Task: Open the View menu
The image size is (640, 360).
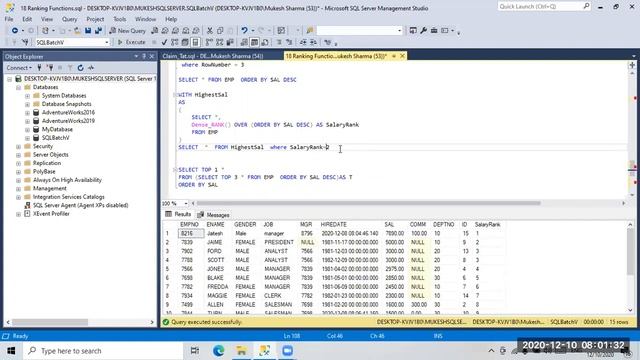Action: 47,19
